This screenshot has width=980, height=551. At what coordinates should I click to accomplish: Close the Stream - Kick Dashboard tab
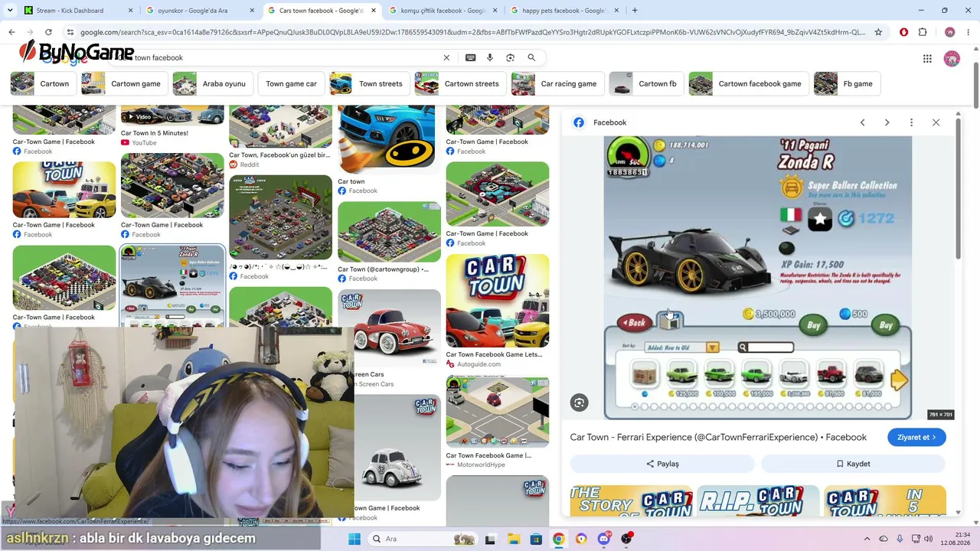130,11
